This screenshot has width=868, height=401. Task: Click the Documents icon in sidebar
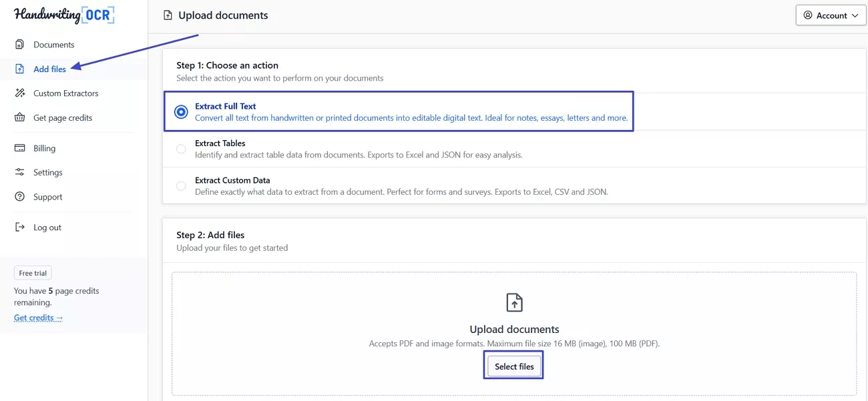point(20,45)
